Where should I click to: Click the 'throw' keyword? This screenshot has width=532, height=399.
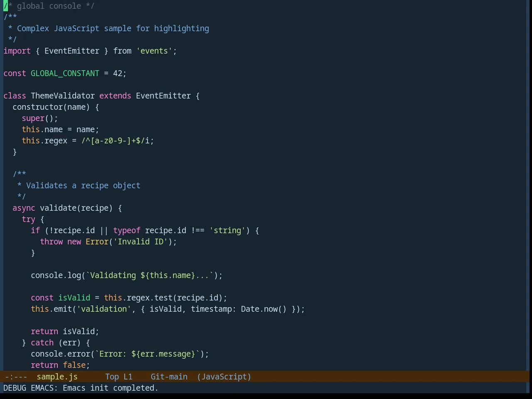pyautogui.click(x=51, y=241)
